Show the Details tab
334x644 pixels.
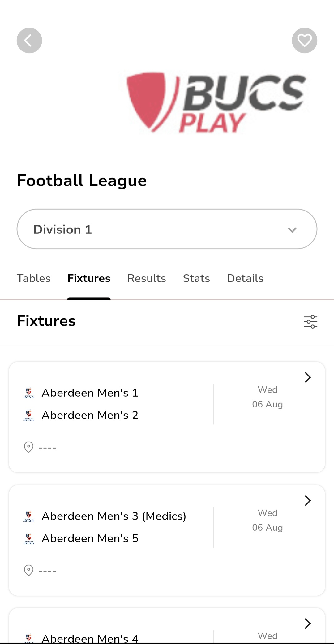pyautogui.click(x=245, y=278)
